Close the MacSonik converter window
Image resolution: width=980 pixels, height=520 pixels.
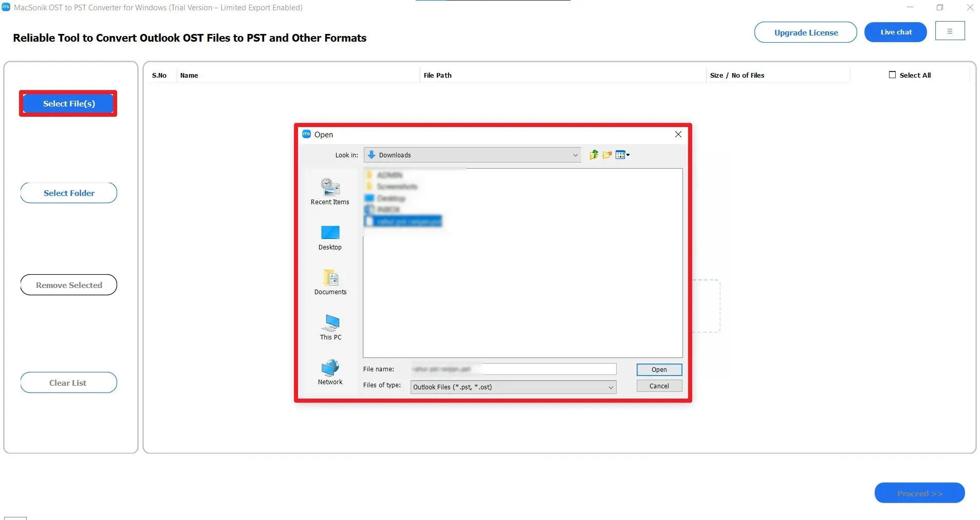tap(970, 7)
